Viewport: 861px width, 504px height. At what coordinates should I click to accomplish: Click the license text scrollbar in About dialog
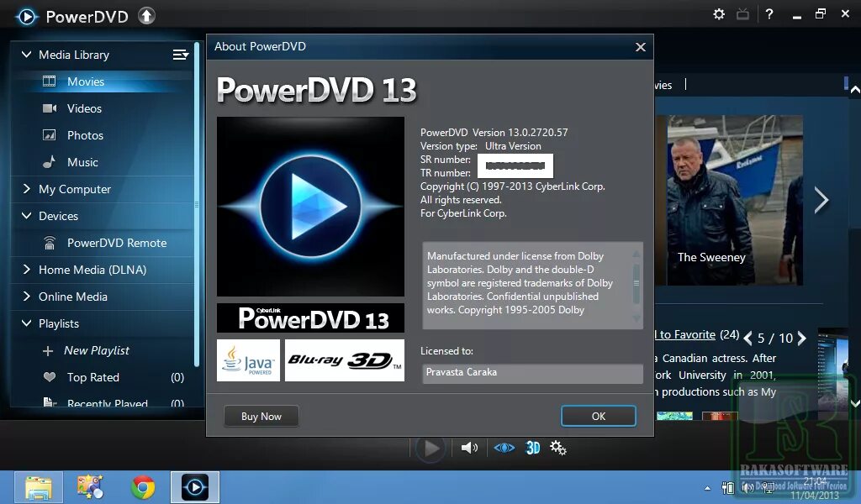(637, 285)
